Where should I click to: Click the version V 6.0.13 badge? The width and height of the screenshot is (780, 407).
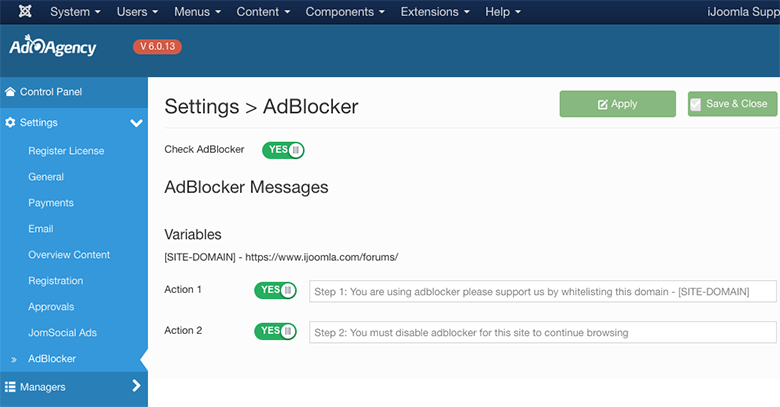tap(157, 47)
